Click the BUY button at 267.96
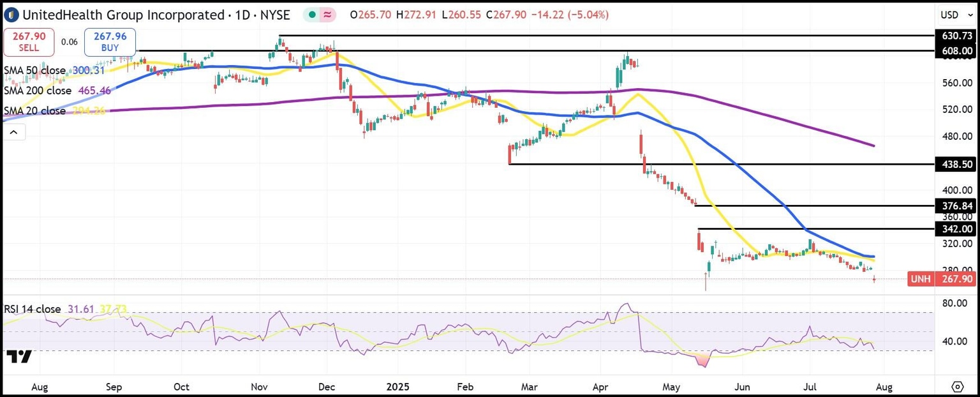 pos(110,41)
